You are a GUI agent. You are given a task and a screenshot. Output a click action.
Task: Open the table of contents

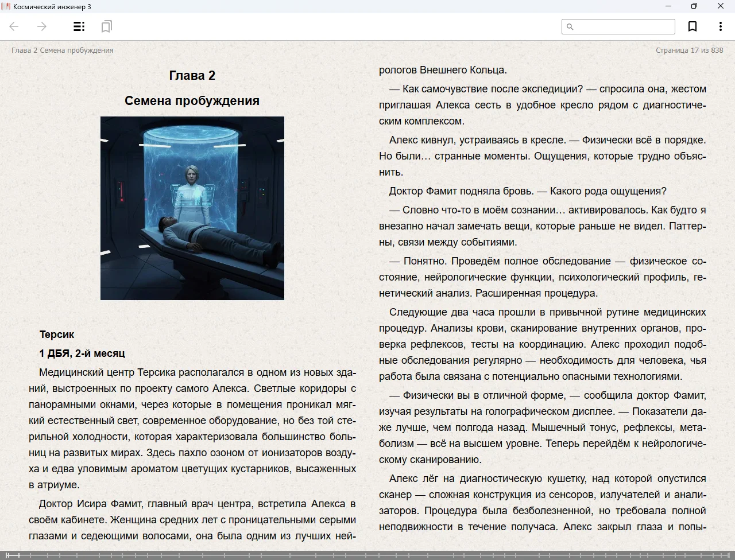(79, 26)
